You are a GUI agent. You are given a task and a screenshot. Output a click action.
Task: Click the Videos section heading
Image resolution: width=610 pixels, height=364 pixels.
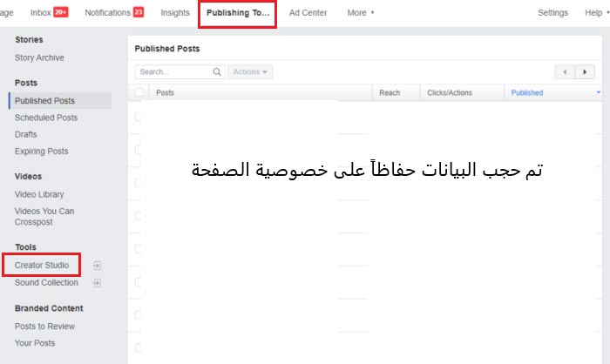[28, 176]
